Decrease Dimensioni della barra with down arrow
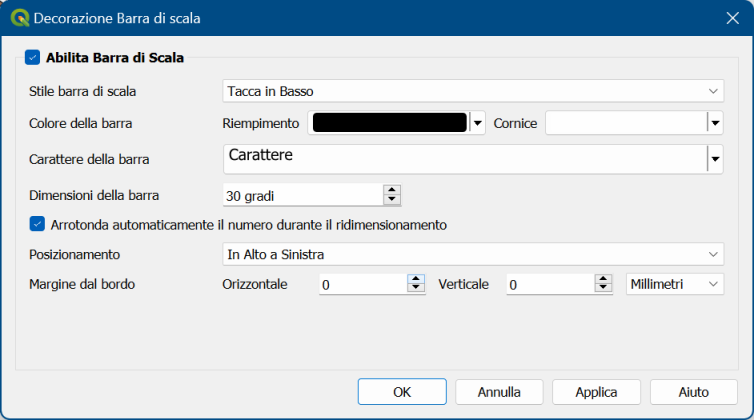The width and height of the screenshot is (754, 420). click(392, 201)
